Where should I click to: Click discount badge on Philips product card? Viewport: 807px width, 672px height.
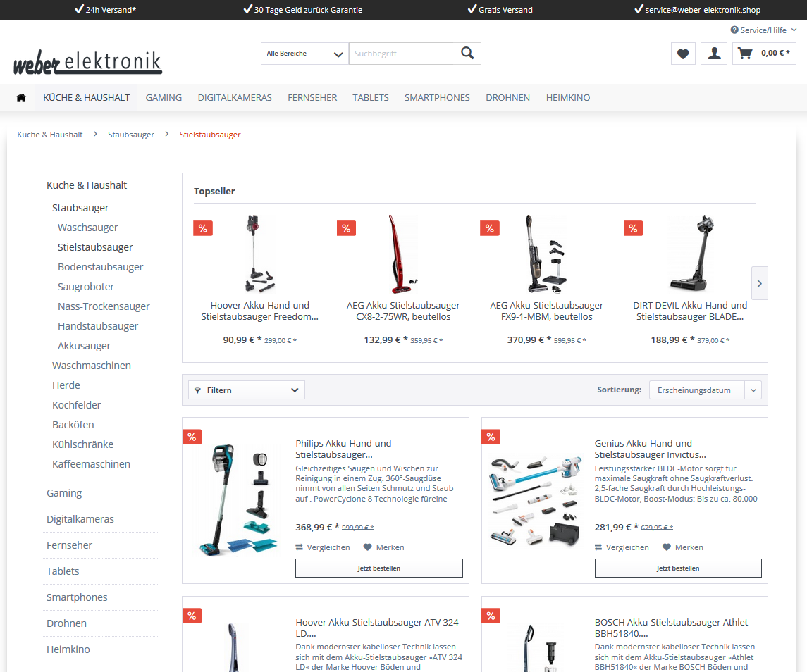pyautogui.click(x=192, y=437)
